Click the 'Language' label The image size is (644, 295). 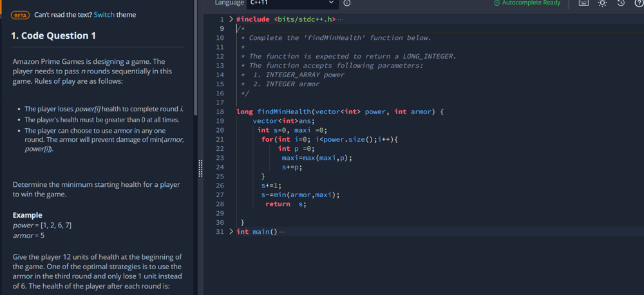click(x=229, y=3)
